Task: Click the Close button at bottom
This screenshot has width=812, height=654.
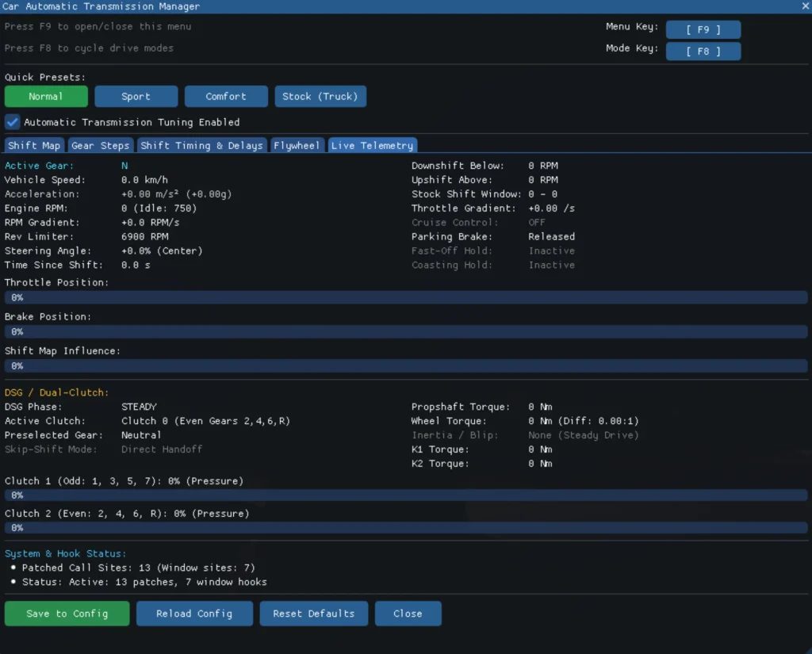Action: pos(408,614)
